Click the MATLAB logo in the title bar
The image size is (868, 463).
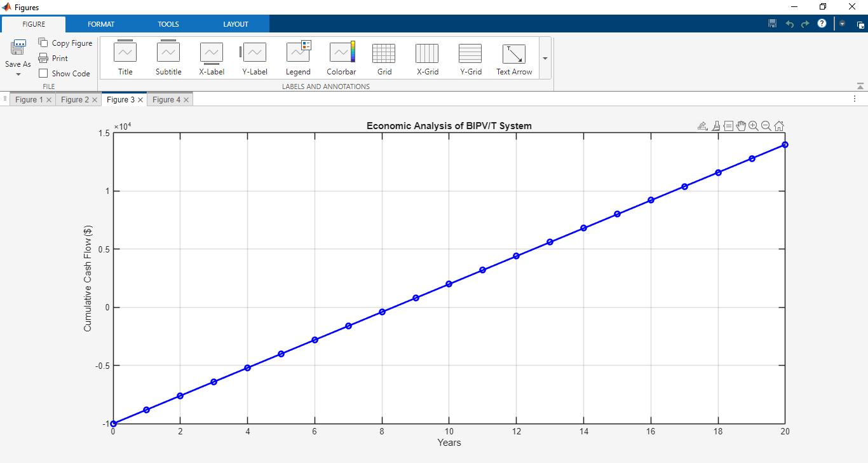click(x=7, y=7)
